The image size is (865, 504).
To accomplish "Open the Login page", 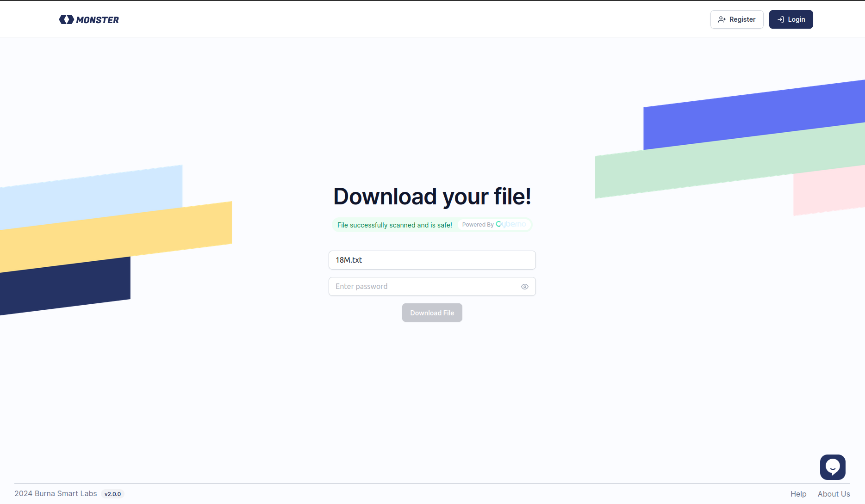I will click(791, 19).
